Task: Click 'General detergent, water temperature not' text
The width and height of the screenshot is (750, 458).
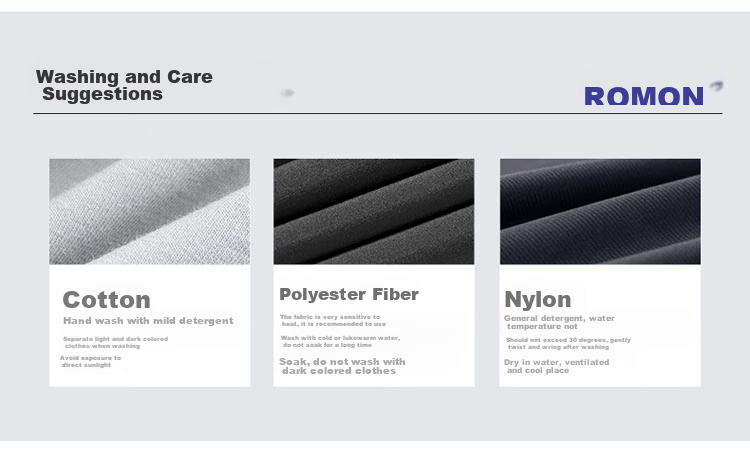Action: click(559, 322)
